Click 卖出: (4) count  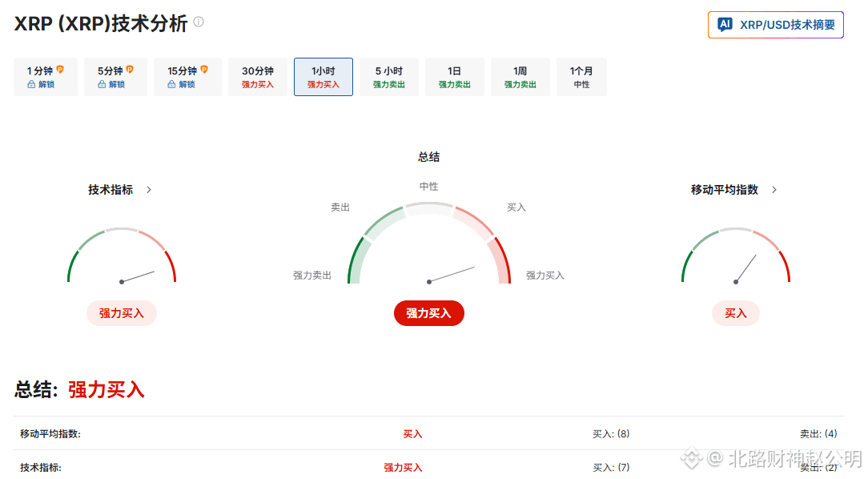coord(818,434)
